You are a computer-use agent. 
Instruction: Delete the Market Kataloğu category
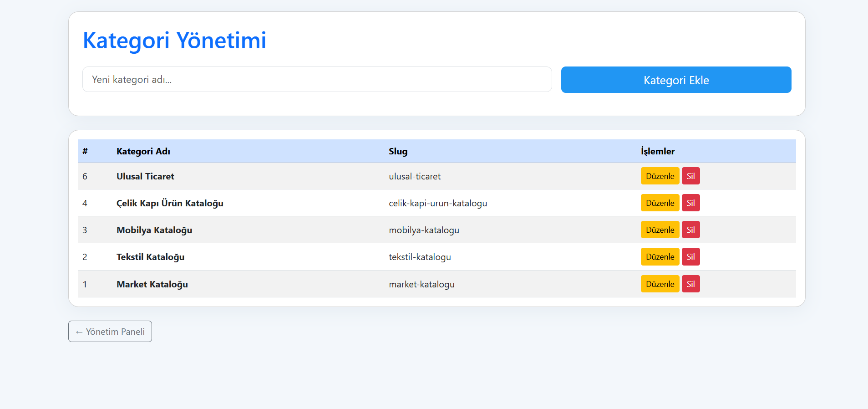(690, 284)
